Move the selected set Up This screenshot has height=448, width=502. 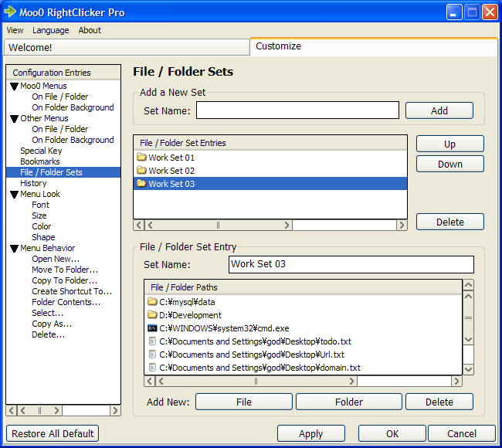point(449,144)
